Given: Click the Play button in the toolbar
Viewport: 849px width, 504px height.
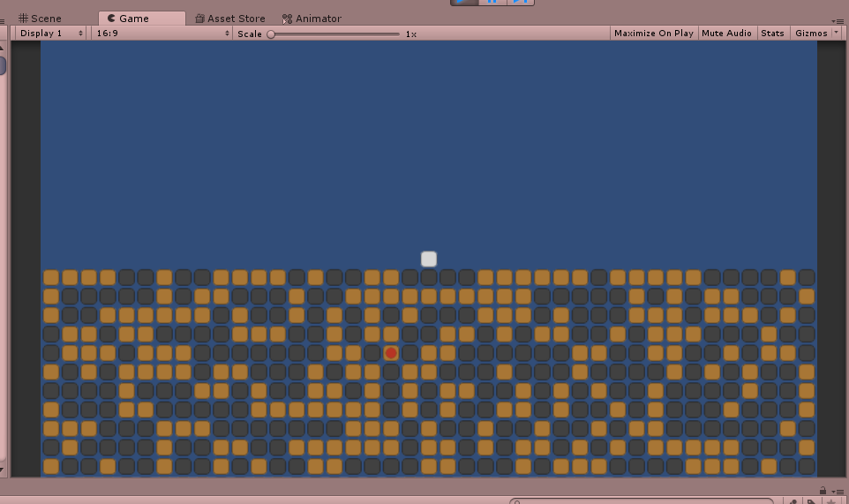Looking at the screenshot, I should click(464, 2).
